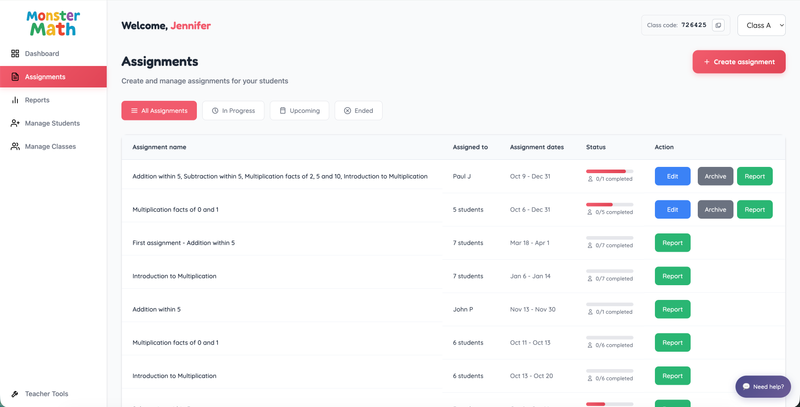Image resolution: width=800 pixels, height=407 pixels.
Task: Expand the Class A dropdown
Action: [761, 25]
